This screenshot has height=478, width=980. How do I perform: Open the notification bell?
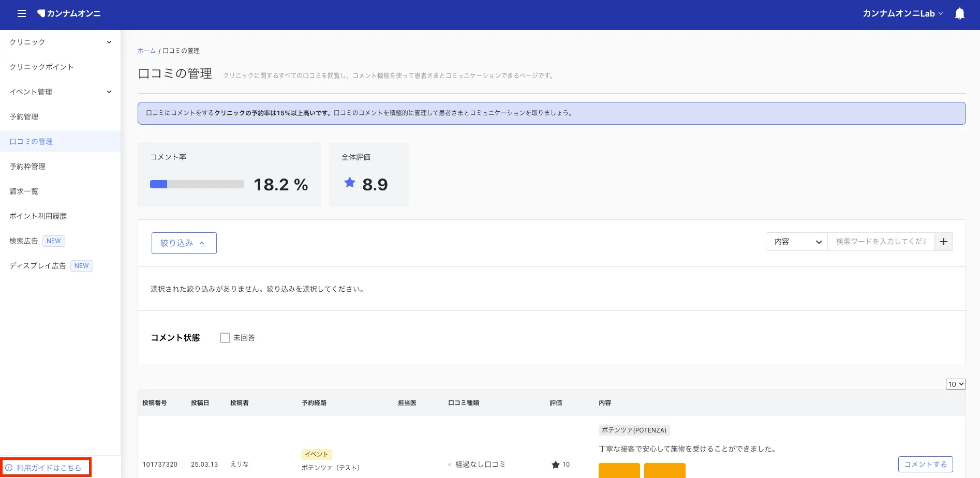960,13
